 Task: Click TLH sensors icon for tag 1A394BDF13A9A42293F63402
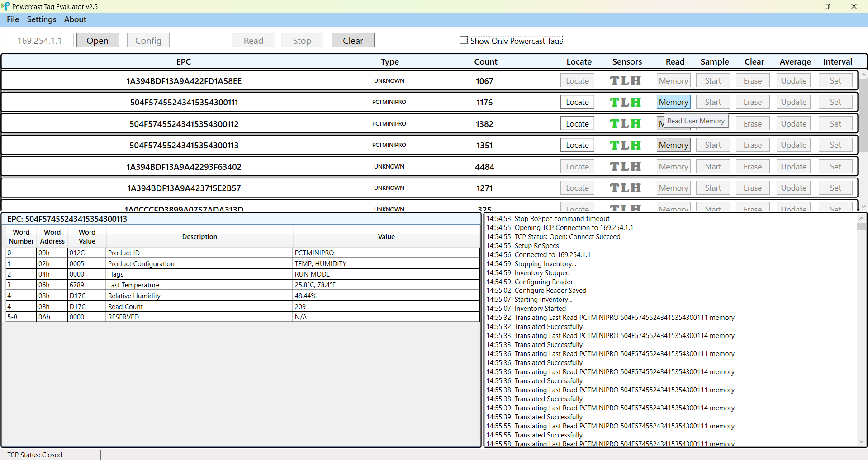coord(626,166)
